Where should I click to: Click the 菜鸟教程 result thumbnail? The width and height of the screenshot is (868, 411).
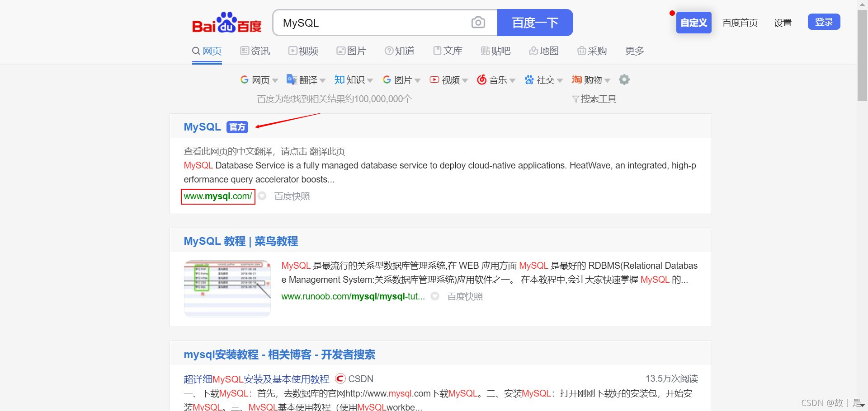point(227,288)
